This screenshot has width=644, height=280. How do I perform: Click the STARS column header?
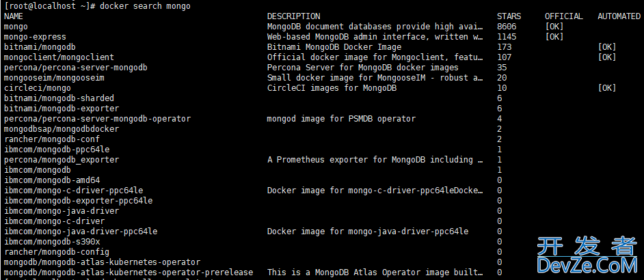pyautogui.click(x=509, y=16)
